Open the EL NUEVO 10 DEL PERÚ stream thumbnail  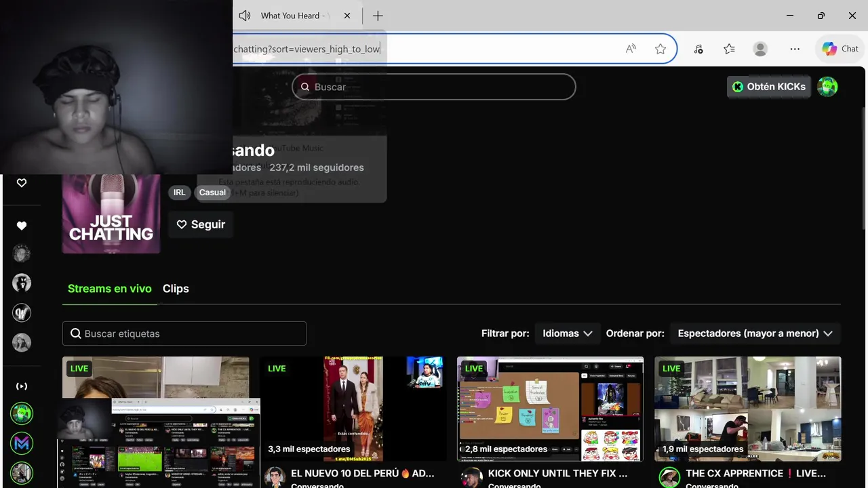click(353, 409)
